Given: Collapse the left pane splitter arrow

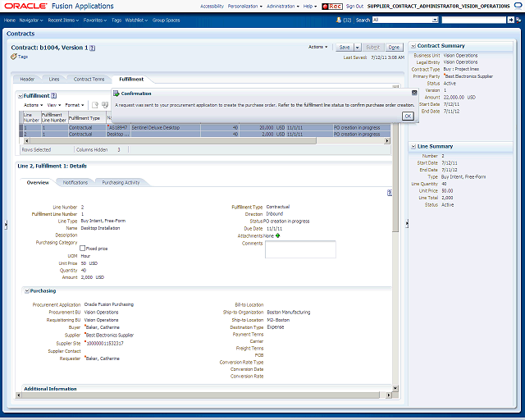Looking at the screenshot, I should pyautogui.click(x=6, y=225).
